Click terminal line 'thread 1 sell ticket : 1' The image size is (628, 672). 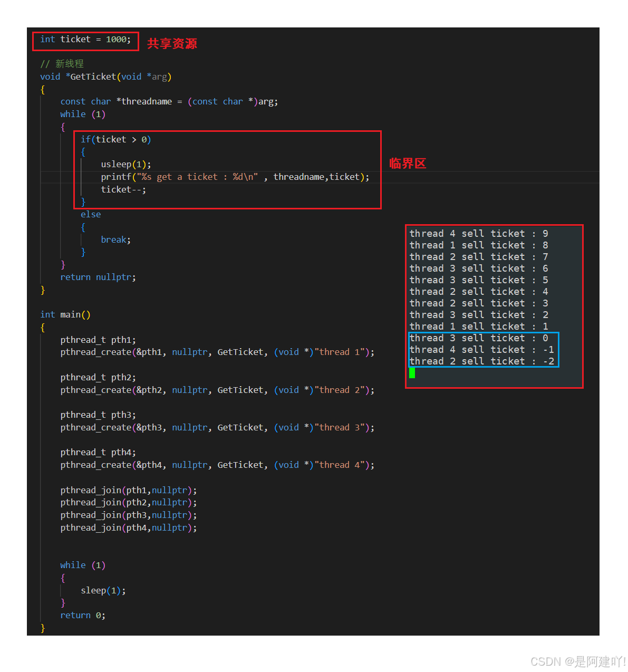479,326
